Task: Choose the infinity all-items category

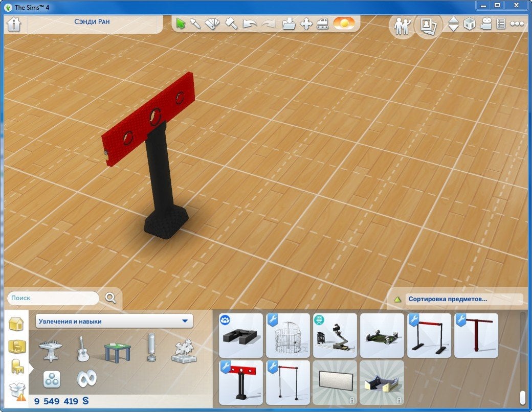Action: coord(87,379)
